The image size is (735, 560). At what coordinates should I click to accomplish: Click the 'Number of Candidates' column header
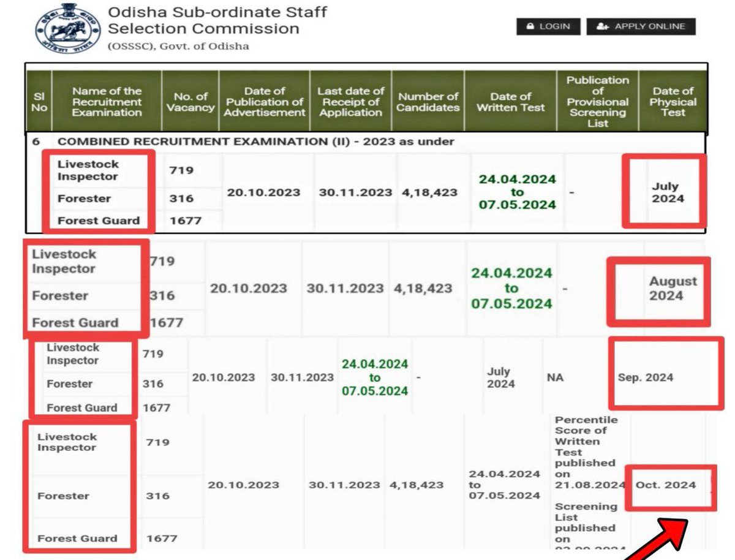[x=428, y=102]
